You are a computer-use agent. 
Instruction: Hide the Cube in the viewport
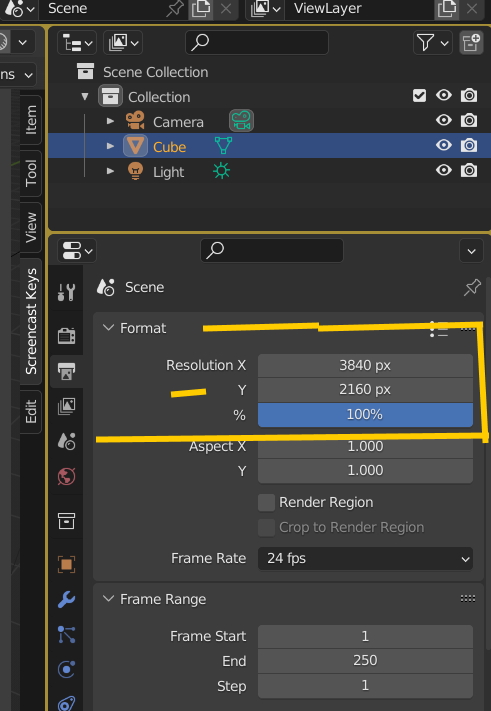[443, 145]
